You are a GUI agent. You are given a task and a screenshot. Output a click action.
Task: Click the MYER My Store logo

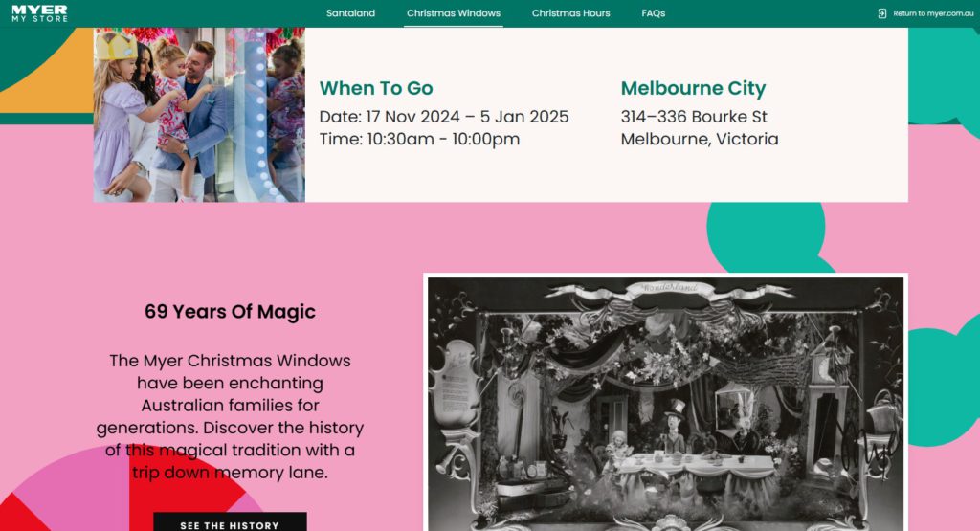(x=40, y=13)
